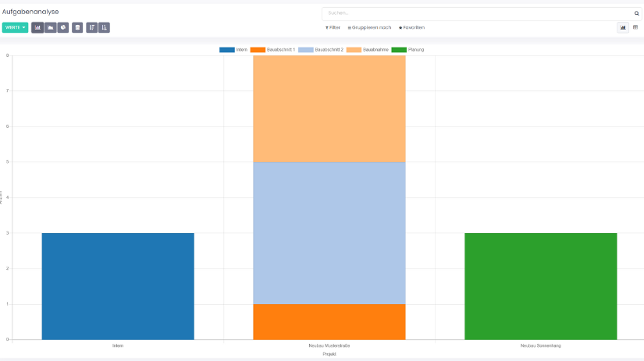Open the Werte dropdown

click(x=15, y=27)
